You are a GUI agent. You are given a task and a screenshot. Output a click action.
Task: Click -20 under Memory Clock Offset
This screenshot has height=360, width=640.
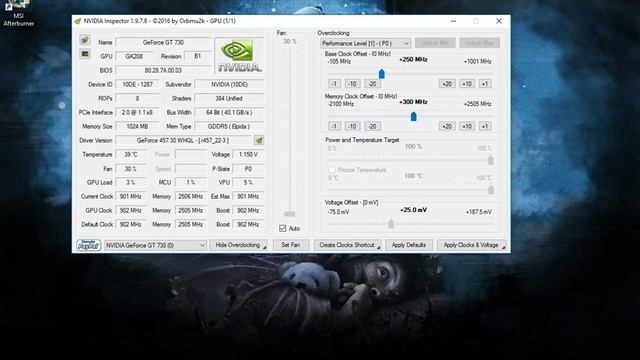372,126
